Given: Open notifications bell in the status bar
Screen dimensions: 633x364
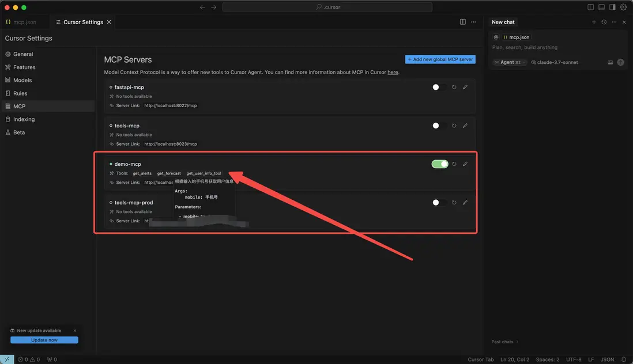Looking at the screenshot, I should 624,359.
